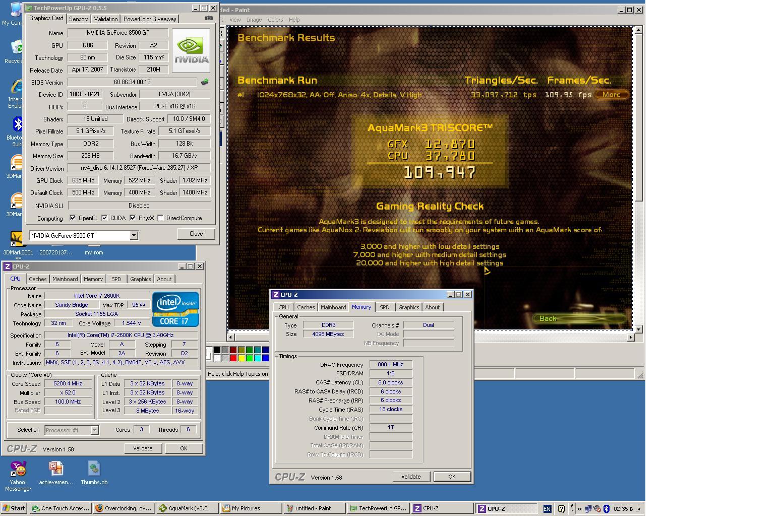Viewport: 784px width, 532px height.
Task: Open the Colors menu in Paint
Action: click(x=275, y=20)
